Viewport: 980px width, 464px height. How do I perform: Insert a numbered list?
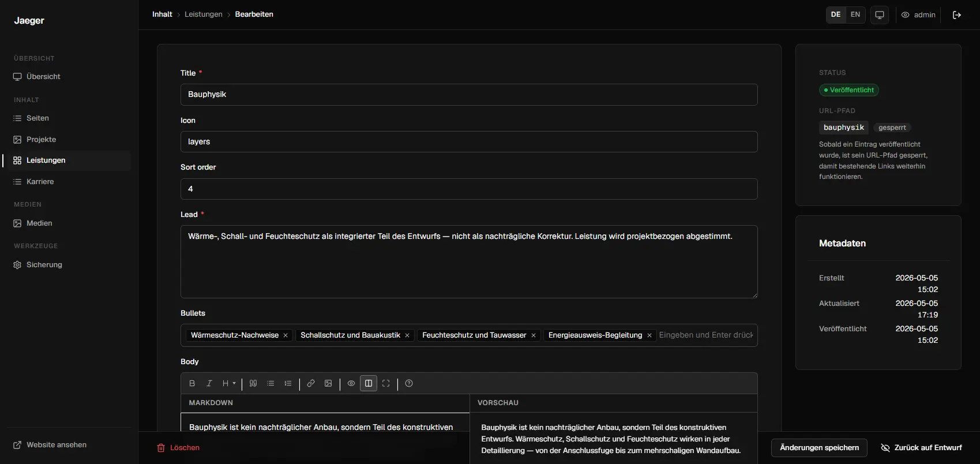(x=288, y=383)
